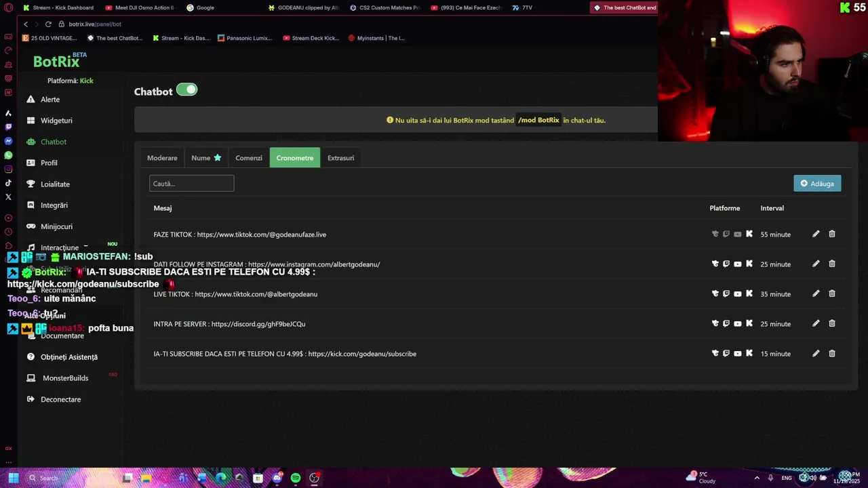The width and height of the screenshot is (868, 488).
Task: Open the Panasonic Lumix bookmark
Action: point(245,38)
